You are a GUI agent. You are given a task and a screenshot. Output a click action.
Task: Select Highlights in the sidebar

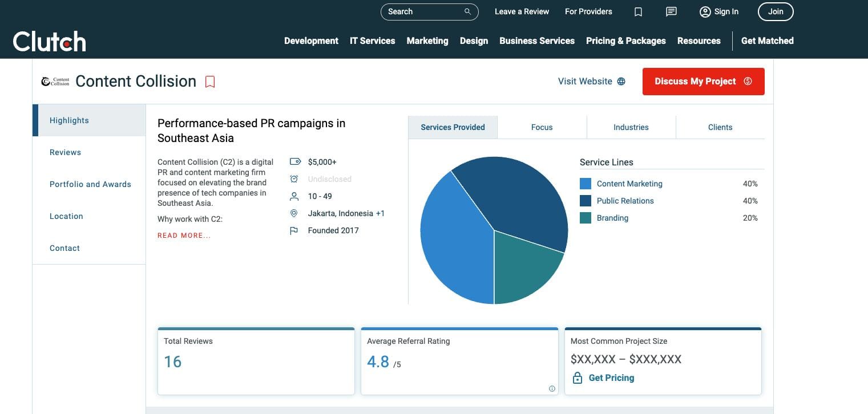pos(89,120)
